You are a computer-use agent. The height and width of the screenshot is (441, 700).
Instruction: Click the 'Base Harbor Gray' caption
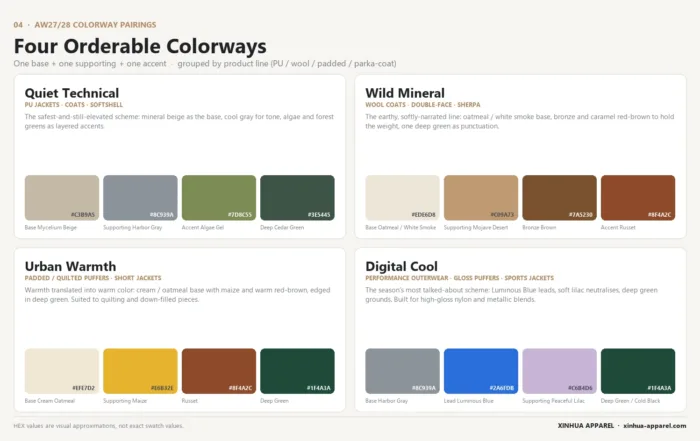(x=387, y=400)
